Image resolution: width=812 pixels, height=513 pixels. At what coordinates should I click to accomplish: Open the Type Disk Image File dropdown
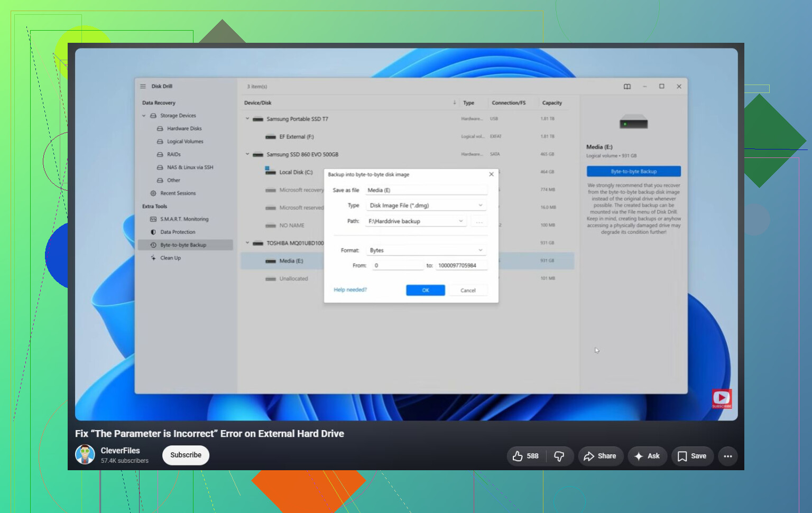pos(426,206)
